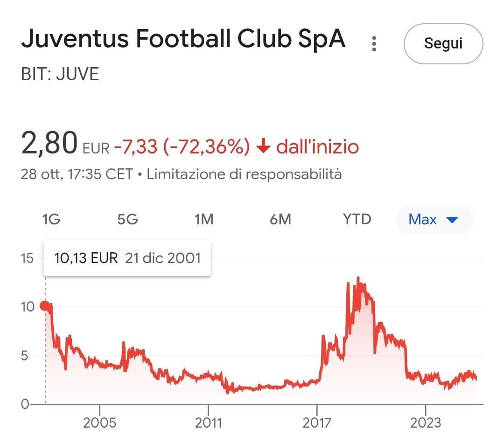Click the 2011 label on the x-axis

pyautogui.click(x=208, y=422)
